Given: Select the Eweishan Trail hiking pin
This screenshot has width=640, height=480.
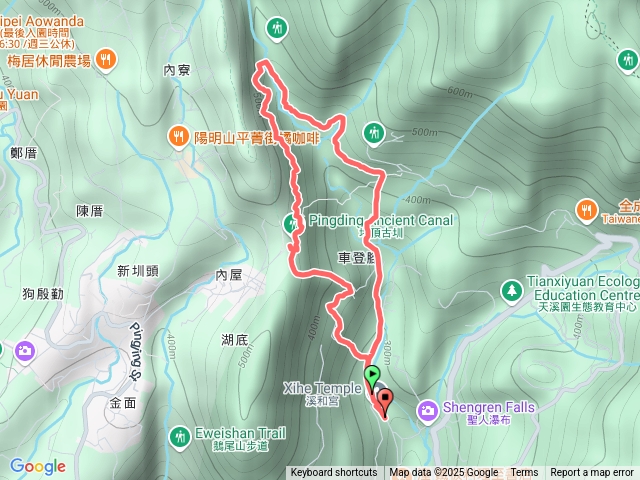Looking at the screenshot, I should [x=180, y=438].
